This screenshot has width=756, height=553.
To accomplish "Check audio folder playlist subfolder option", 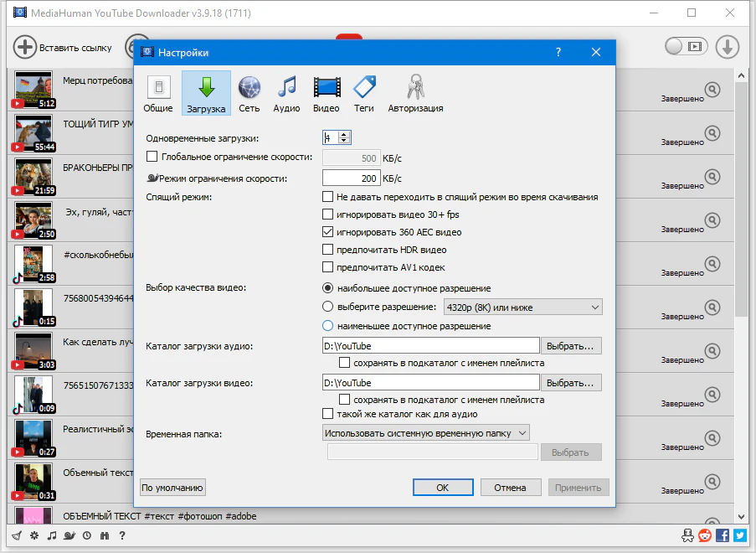I will coord(345,363).
